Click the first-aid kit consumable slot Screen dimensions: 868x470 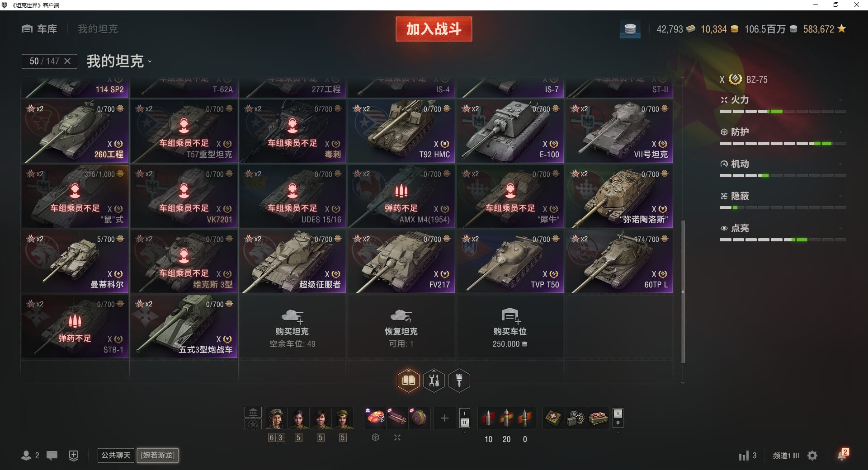pos(553,418)
